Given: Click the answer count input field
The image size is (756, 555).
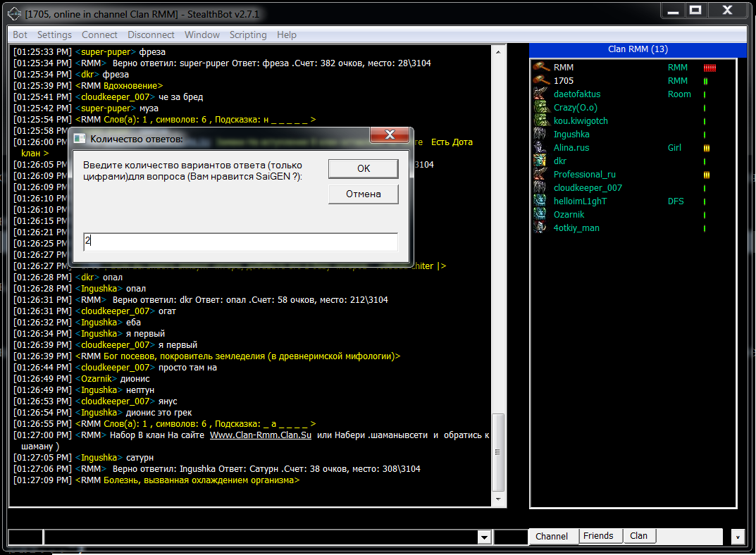Looking at the screenshot, I should click(x=240, y=242).
